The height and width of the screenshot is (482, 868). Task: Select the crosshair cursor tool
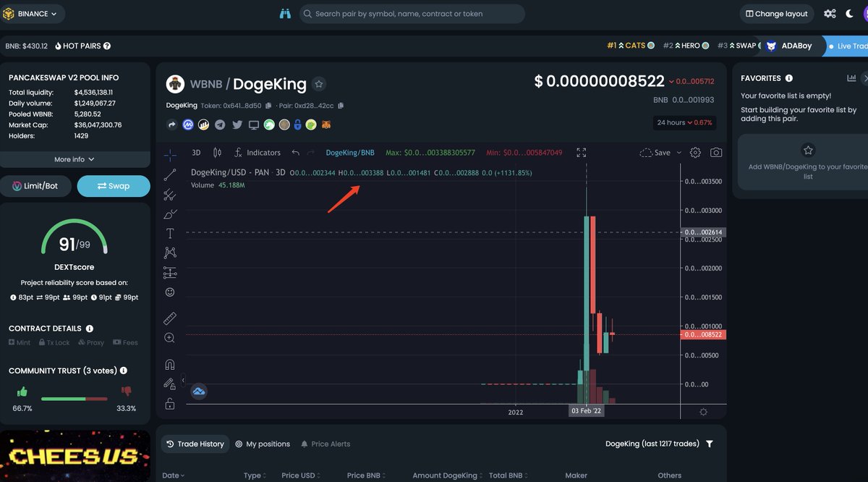(170, 154)
